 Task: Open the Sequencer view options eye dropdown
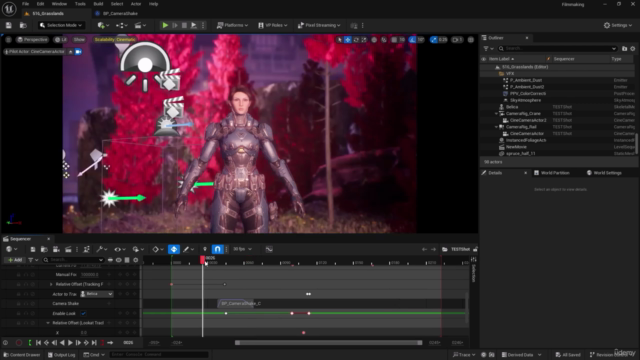coord(120,249)
